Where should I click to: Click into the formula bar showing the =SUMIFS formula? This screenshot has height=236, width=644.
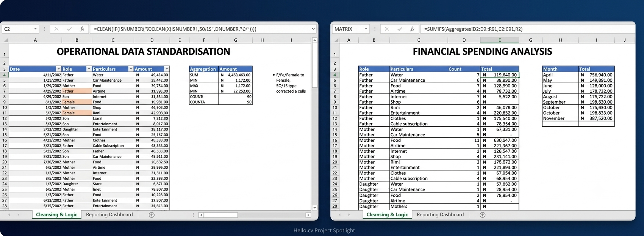[527, 29]
